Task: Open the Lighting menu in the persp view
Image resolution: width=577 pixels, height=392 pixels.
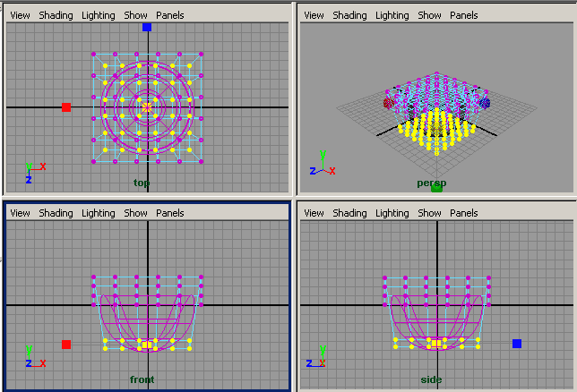Action: pyautogui.click(x=392, y=15)
